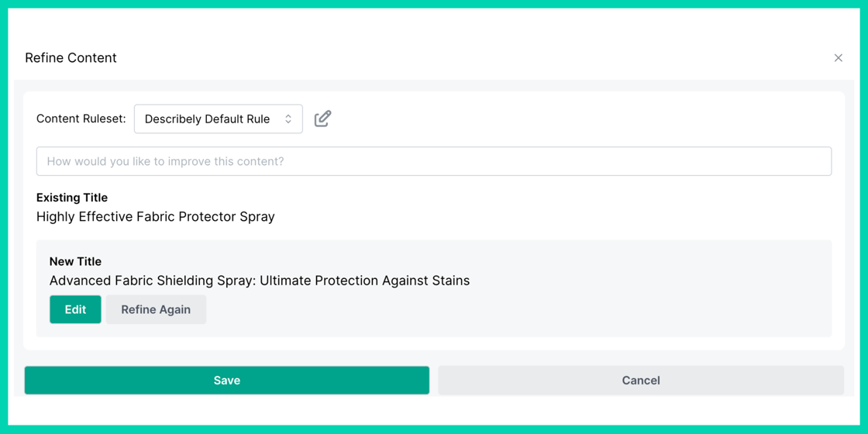Image resolution: width=868 pixels, height=434 pixels.
Task: Click the "Advanced Fabric Shielding Spray" new title text
Action: [x=259, y=281]
